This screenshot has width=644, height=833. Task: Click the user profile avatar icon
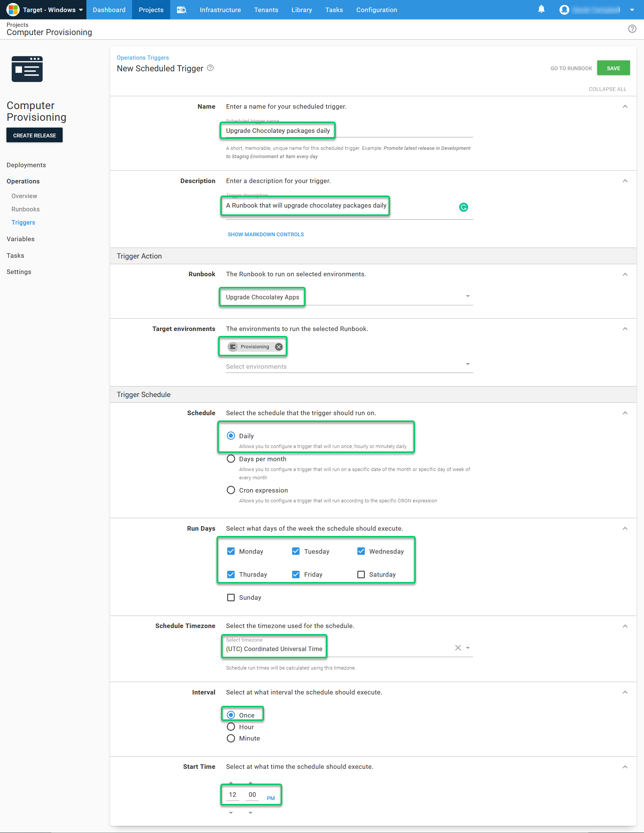click(x=564, y=10)
